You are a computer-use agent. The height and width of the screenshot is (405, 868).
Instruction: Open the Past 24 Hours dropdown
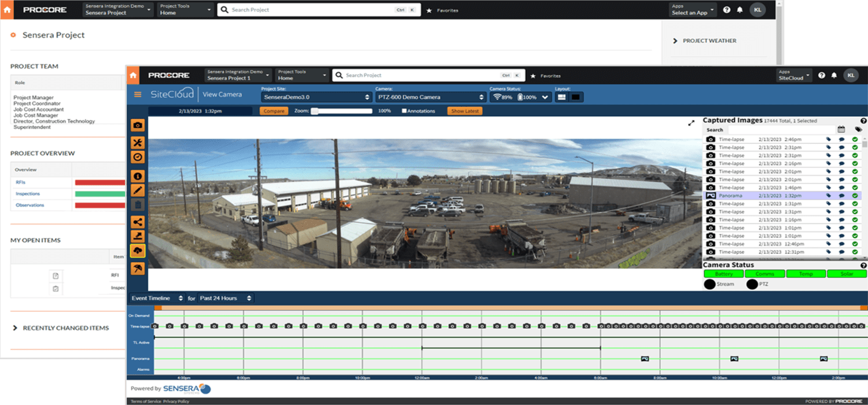tap(225, 298)
